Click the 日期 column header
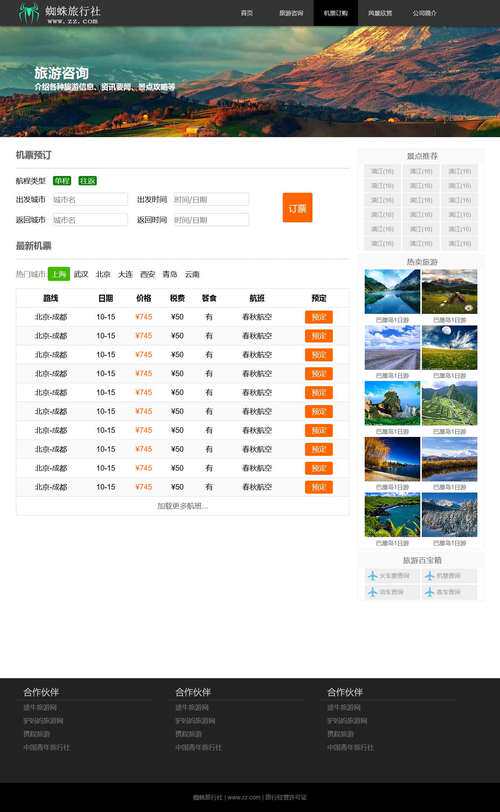Image resolution: width=500 pixels, height=812 pixels. [106, 298]
